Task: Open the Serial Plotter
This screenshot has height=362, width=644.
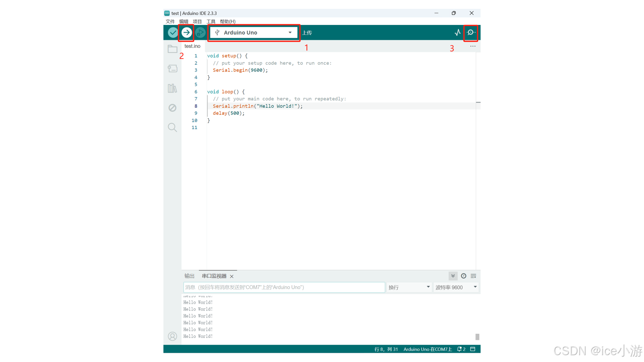Action: click(x=458, y=33)
